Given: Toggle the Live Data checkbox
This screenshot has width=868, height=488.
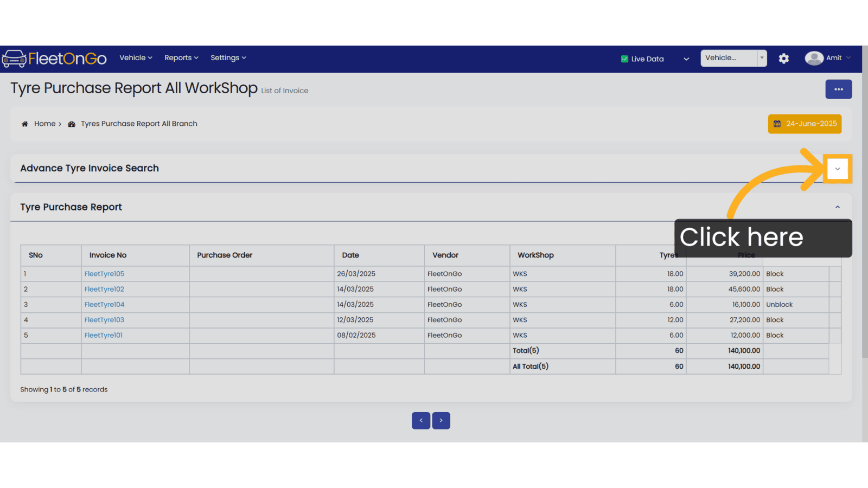Looking at the screenshot, I should click(624, 59).
